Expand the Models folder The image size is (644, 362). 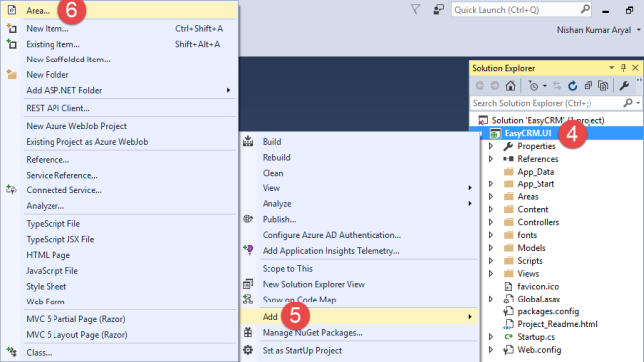point(491,248)
